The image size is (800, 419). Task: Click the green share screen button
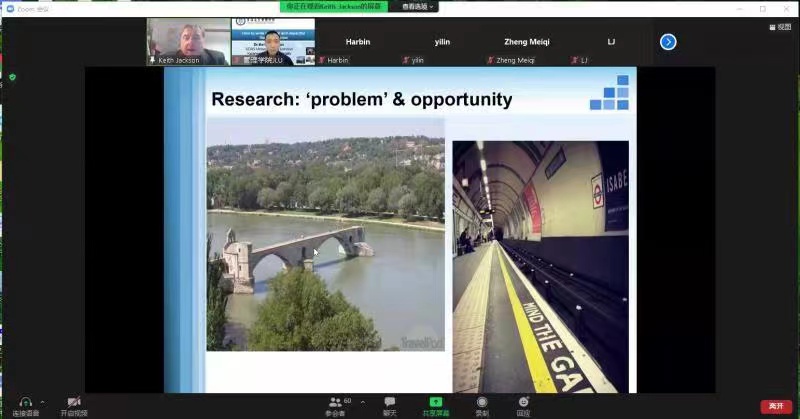point(436,402)
